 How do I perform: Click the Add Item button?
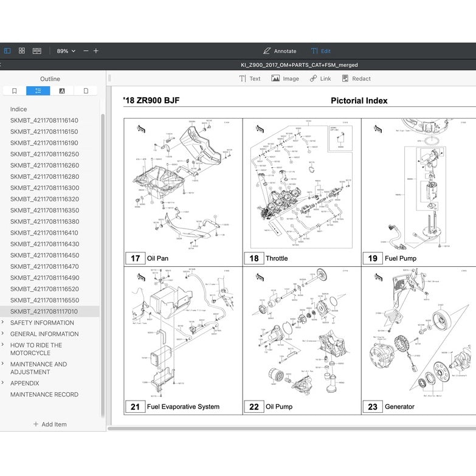click(50, 424)
